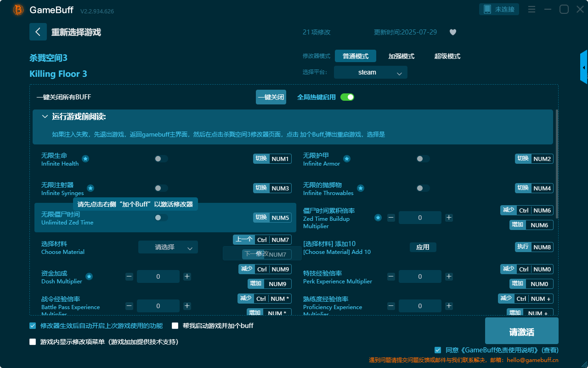
Task: Click the star icon beside Dosh Multiplier
Action: (89, 277)
